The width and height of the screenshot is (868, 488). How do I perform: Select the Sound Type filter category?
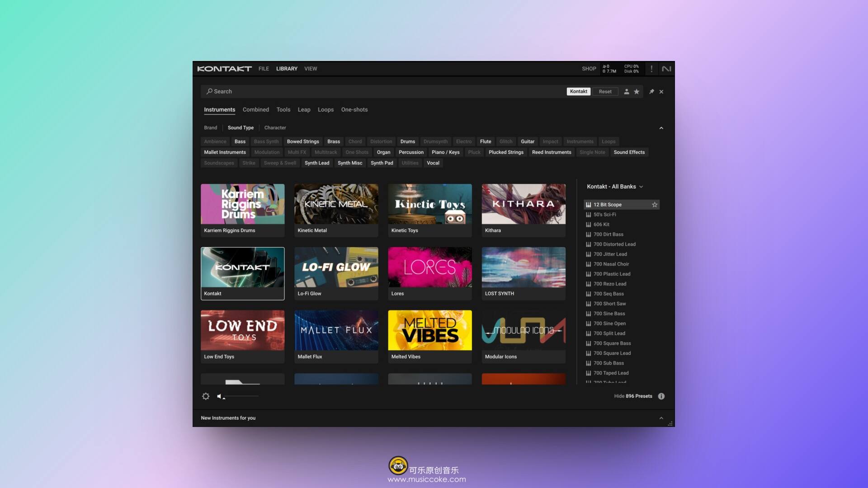[241, 128]
